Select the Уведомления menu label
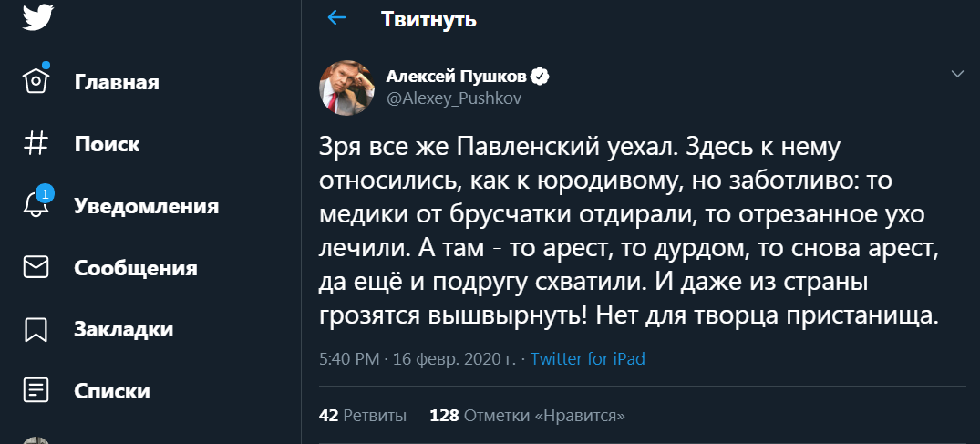Image resolution: width=980 pixels, height=444 pixels. [146, 205]
